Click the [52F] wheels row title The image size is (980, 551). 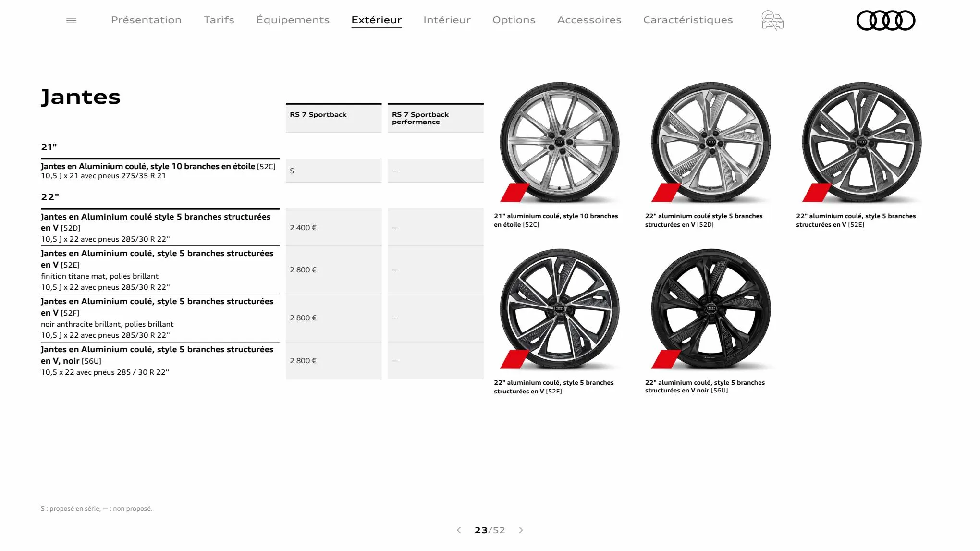157,307
